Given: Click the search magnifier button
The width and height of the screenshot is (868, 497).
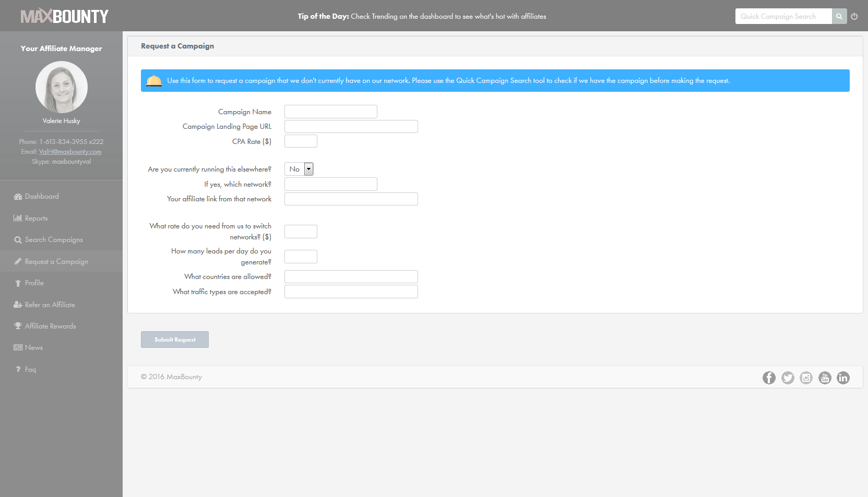Looking at the screenshot, I should (839, 16).
